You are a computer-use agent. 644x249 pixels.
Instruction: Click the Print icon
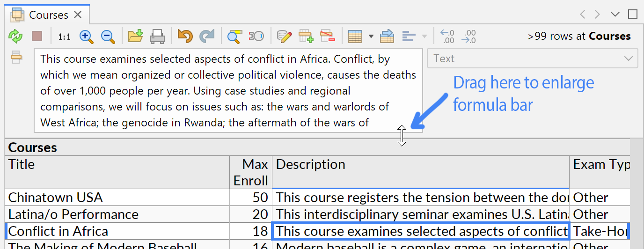click(x=157, y=36)
